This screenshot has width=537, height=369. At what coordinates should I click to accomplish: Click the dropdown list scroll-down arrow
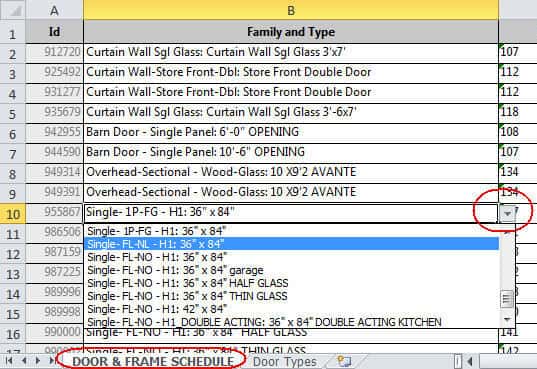[x=507, y=320]
